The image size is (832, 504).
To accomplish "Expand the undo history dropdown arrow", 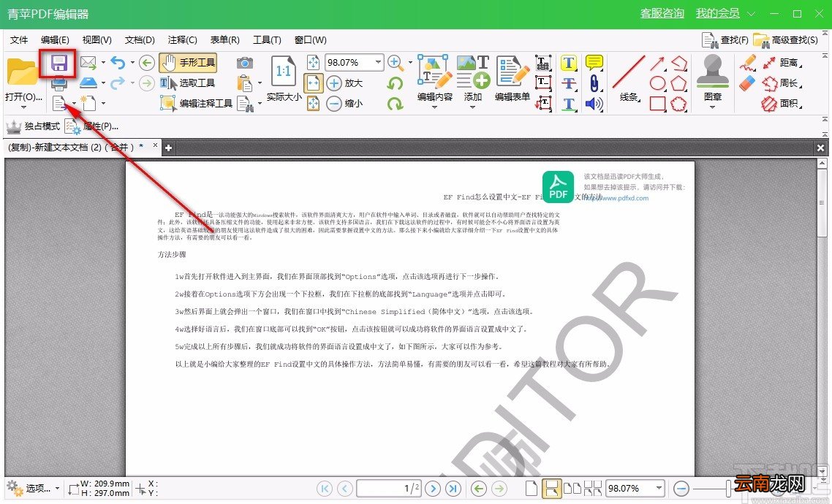I will (132, 63).
